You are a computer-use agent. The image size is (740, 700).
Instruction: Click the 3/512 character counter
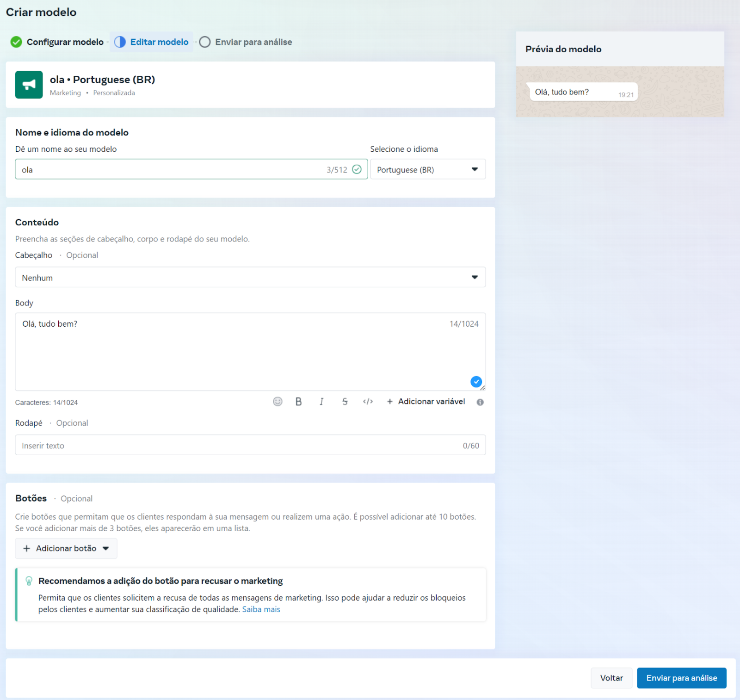tap(337, 170)
